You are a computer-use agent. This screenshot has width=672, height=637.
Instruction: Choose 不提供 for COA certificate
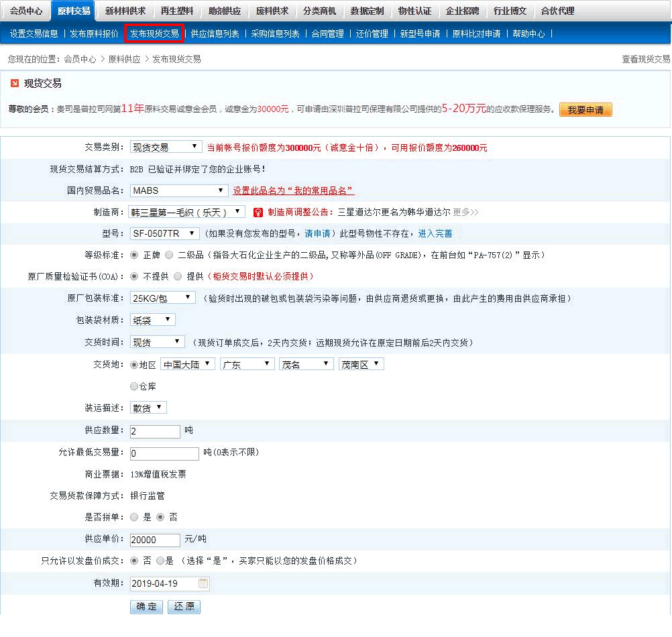[x=134, y=276]
